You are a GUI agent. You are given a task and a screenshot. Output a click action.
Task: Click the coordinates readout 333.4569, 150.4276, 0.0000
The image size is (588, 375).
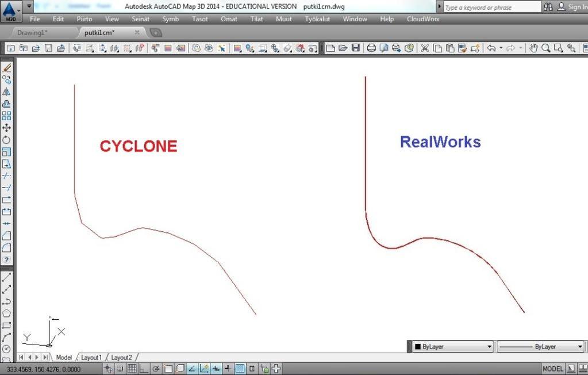tap(44, 369)
